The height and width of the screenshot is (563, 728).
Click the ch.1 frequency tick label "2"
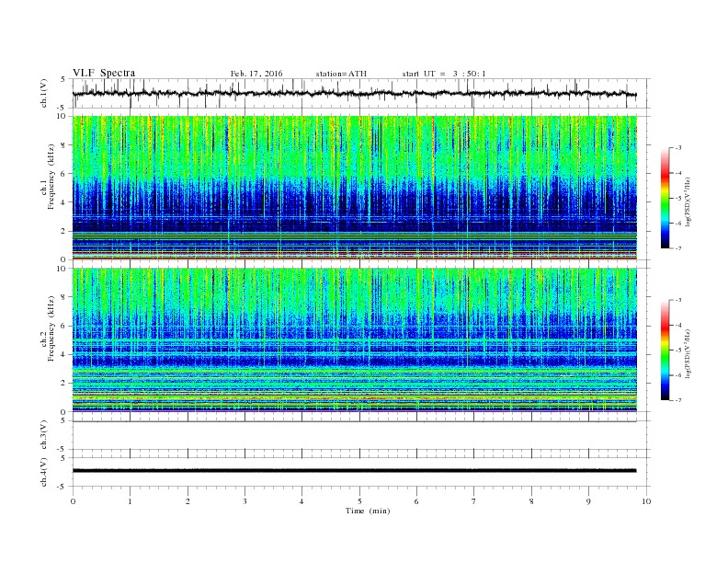pos(64,231)
